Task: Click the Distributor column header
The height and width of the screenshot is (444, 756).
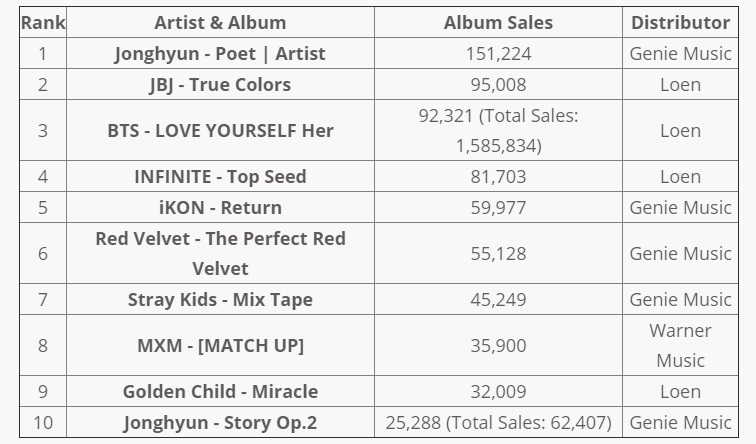Action: tap(680, 22)
